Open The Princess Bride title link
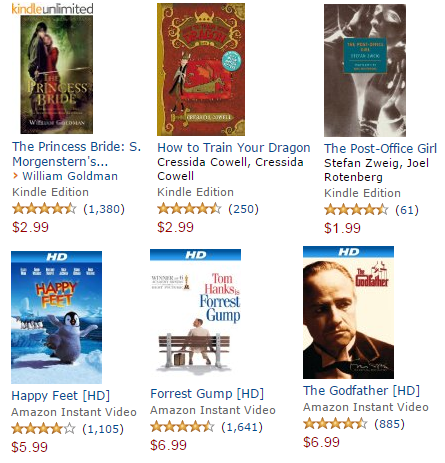This screenshot has width=445, height=463. click(76, 154)
